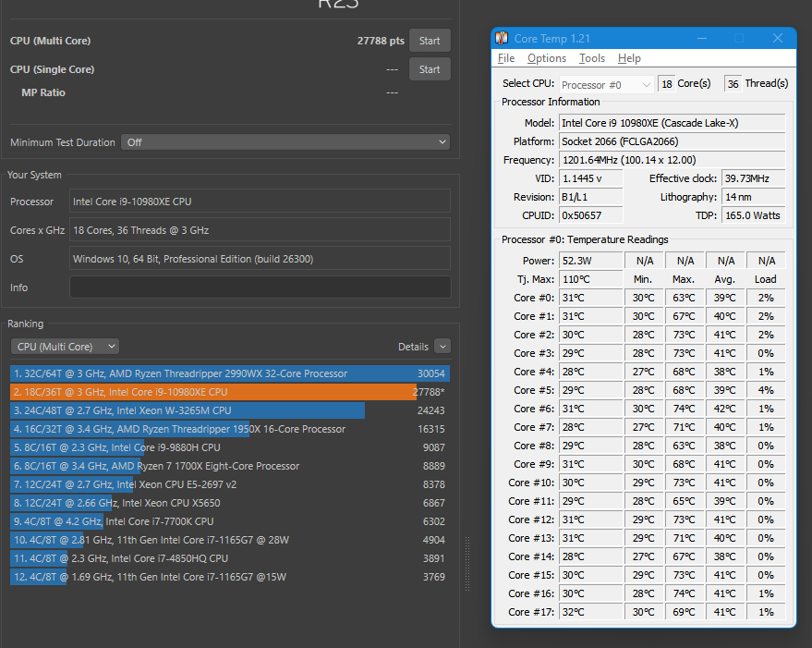Expand the ranking Details dropdown arrow

pyautogui.click(x=442, y=347)
